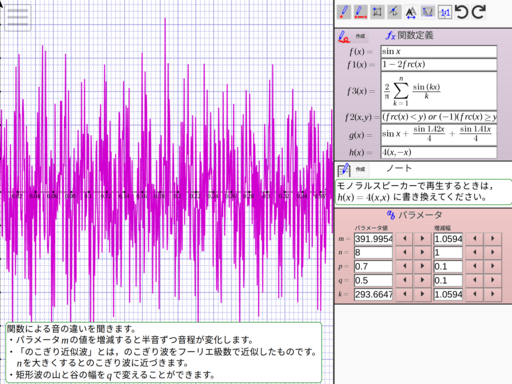Select the line segment pencil tool
Viewport: 512px width, 384px height.
click(360, 12)
